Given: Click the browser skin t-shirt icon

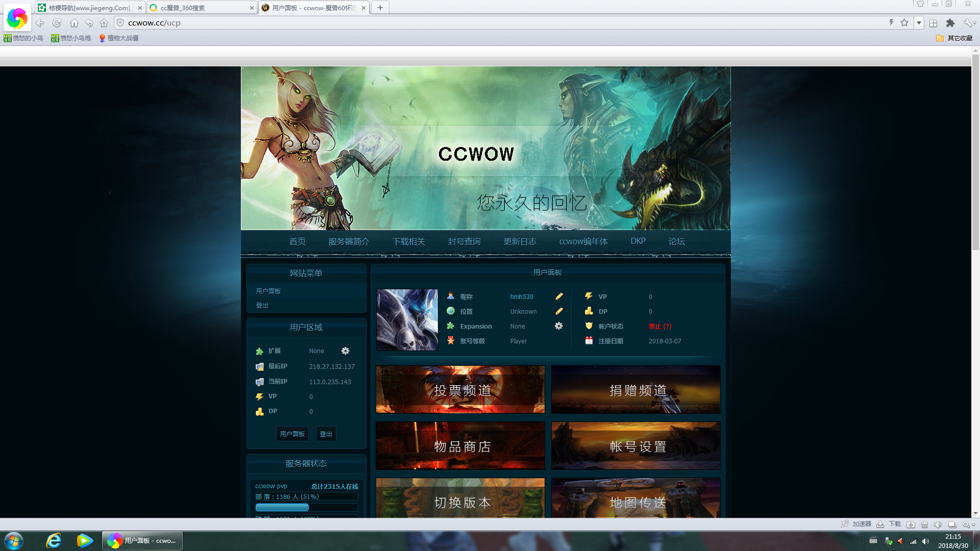Looking at the screenshot, I should [x=920, y=4].
